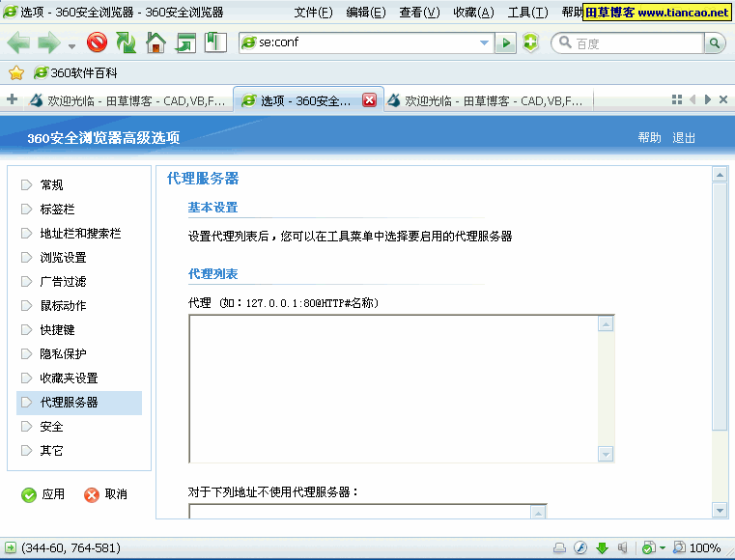Click the Flash filter status bar icon
Image resolution: width=735 pixels, height=560 pixels.
(580, 547)
